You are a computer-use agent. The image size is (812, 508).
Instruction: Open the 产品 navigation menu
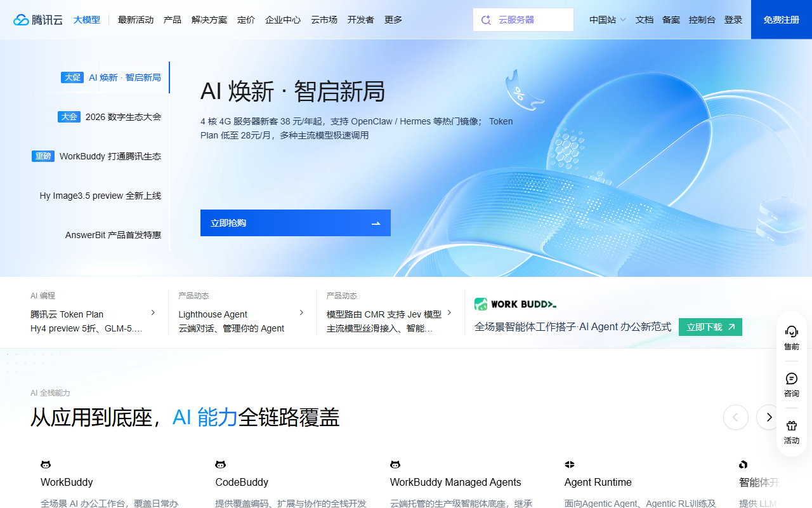pyautogui.click(x=173, y=20)
